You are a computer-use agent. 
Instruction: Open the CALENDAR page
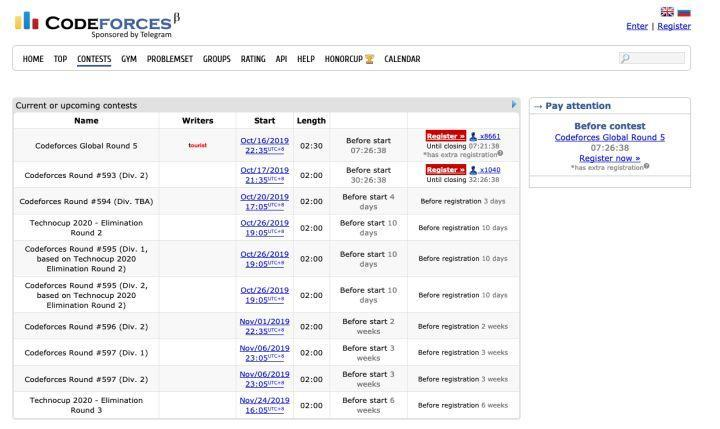click(x=402, y=59)
